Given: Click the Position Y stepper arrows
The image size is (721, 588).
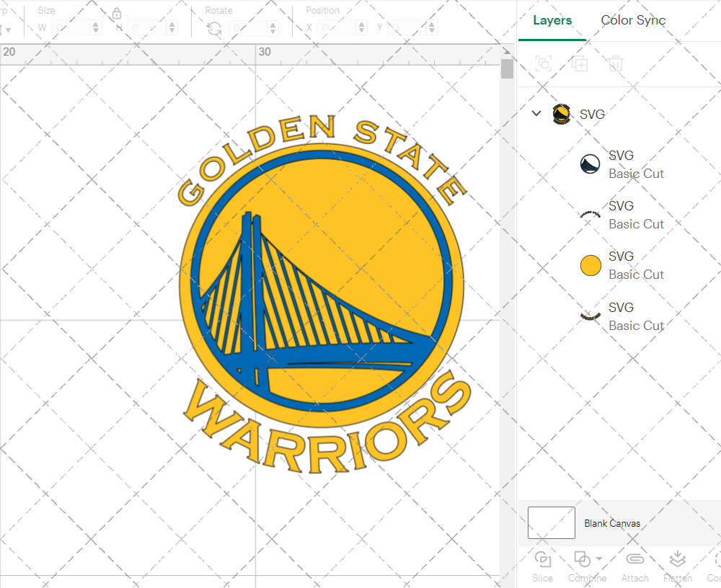Looking at the screenshot, I should coord(432,27).
